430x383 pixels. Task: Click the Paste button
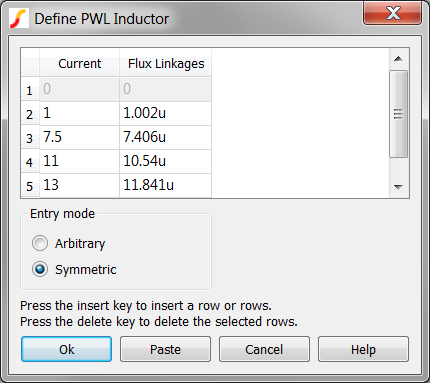[x=165, y=349]
